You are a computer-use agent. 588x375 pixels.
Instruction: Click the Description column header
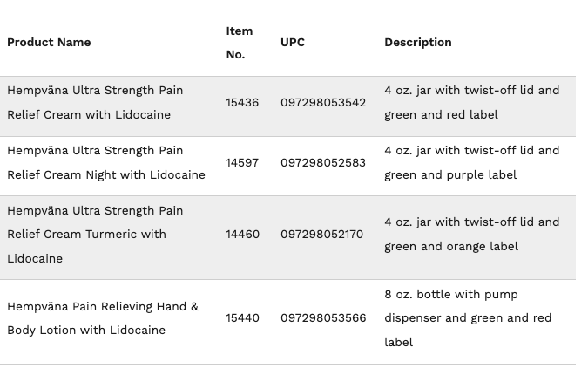[418, 43]
